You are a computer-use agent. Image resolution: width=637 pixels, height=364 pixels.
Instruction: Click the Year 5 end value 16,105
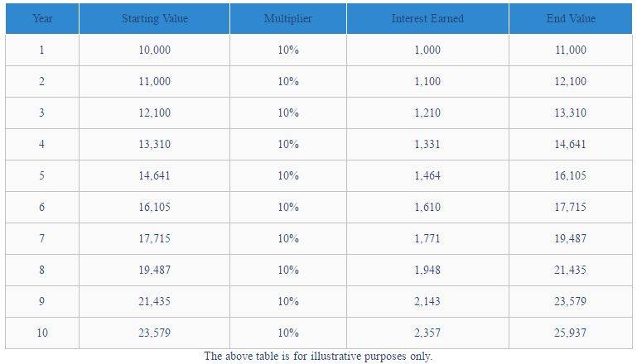coord(571,175)
